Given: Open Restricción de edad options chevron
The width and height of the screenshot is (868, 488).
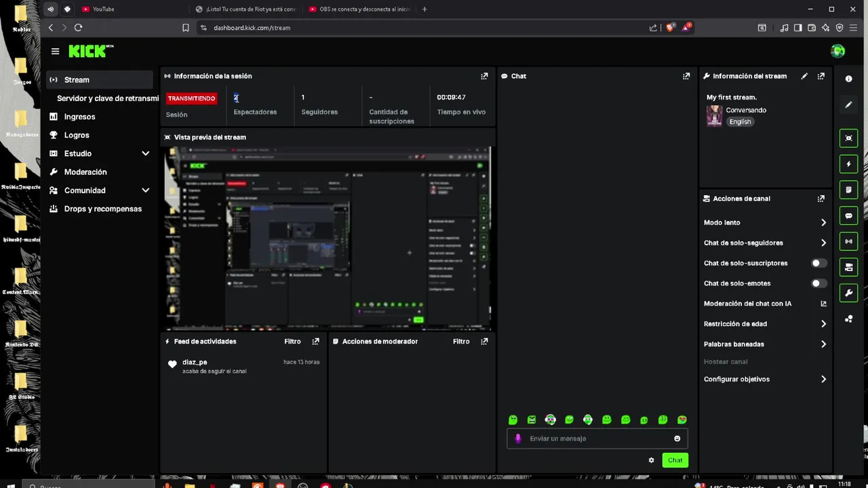Looking at the screenshot, I should [823, 324].
